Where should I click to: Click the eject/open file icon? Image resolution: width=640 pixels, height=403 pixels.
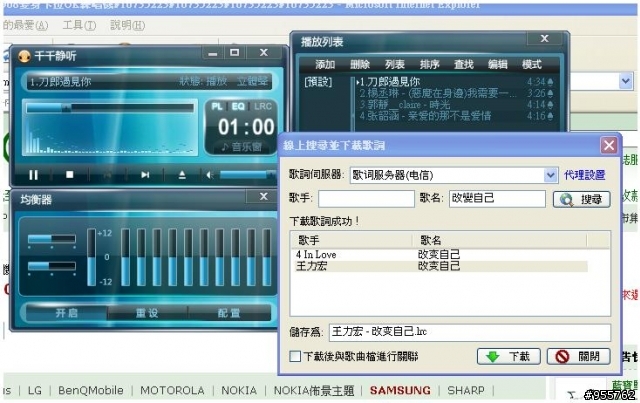182,175
